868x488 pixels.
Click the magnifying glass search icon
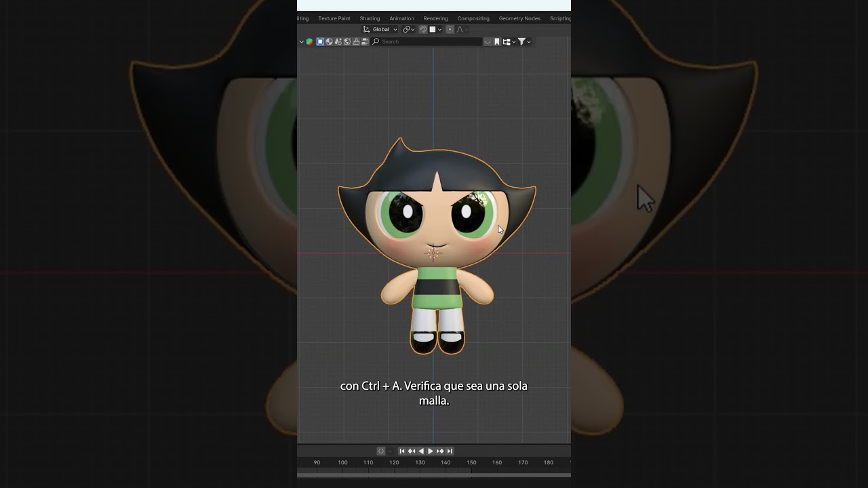tap(376, 41)
